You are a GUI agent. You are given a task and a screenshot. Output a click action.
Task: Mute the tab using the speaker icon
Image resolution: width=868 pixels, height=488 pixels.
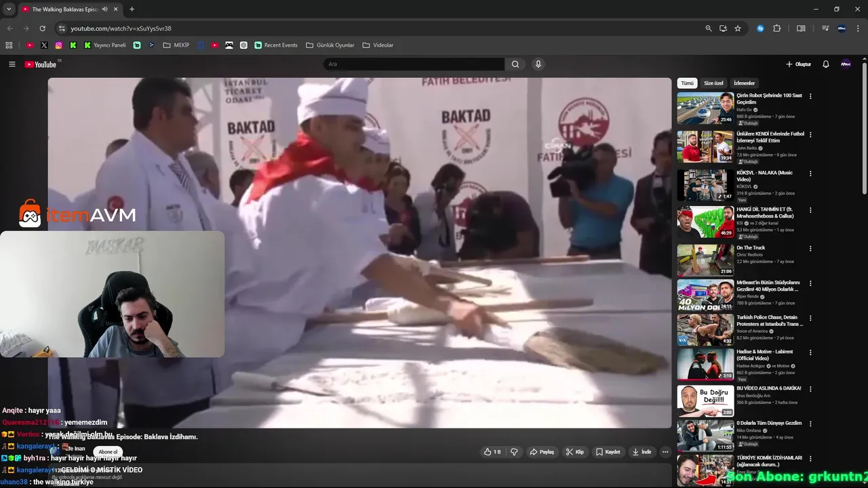(104, 9)
